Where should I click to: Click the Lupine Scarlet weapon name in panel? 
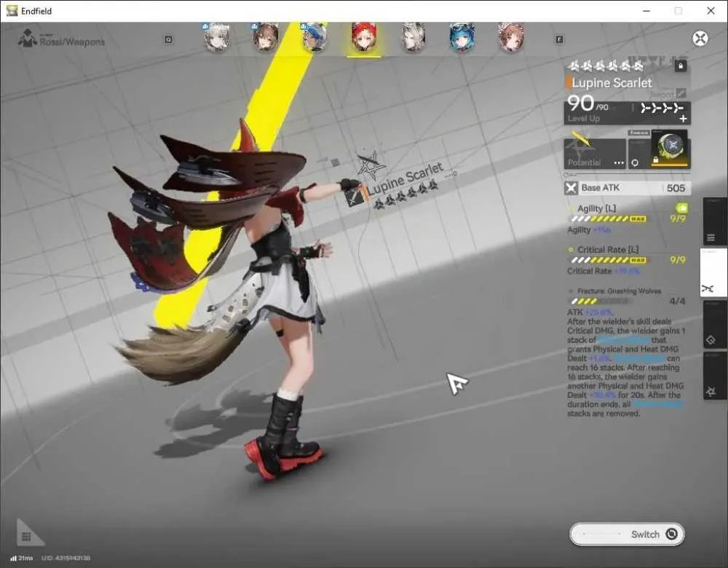pyautogui.click(x=612, y=83)
